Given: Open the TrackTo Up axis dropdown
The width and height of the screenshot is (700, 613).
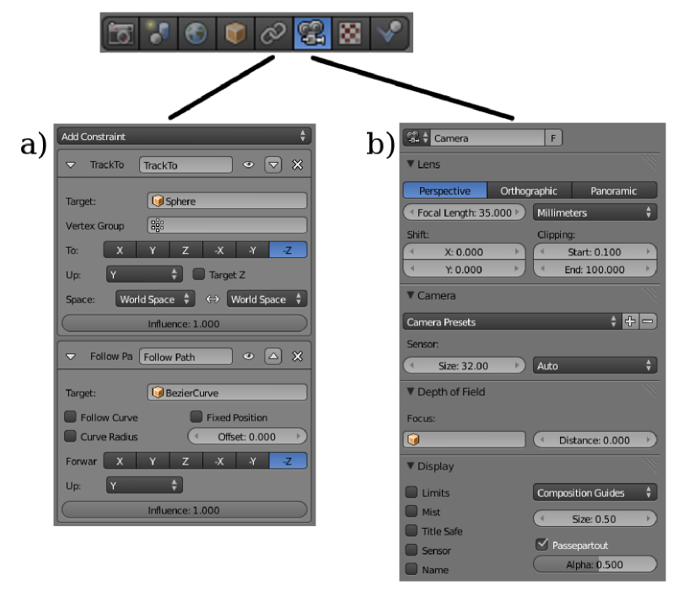Looking at the screenshot, I should coord(144,275).
